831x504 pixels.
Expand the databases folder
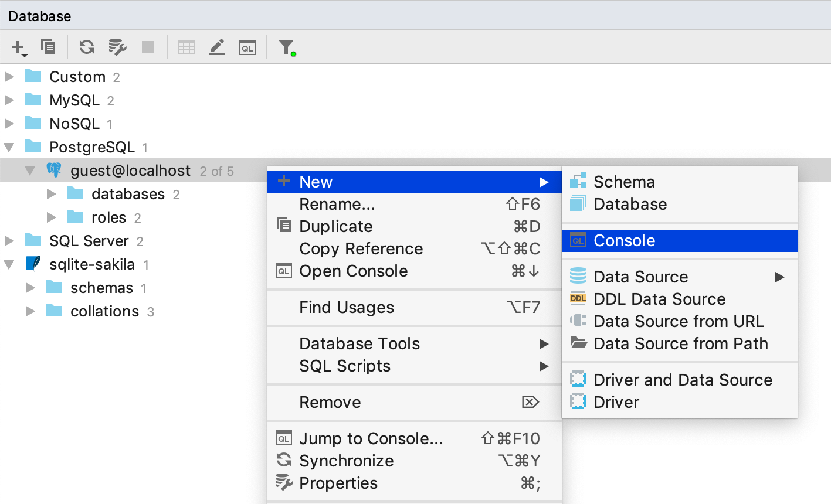(52, 194)
